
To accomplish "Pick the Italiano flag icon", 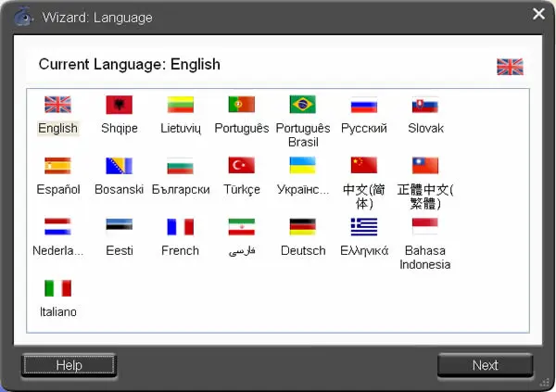I will pyautogui.click(x=57, y=288).
